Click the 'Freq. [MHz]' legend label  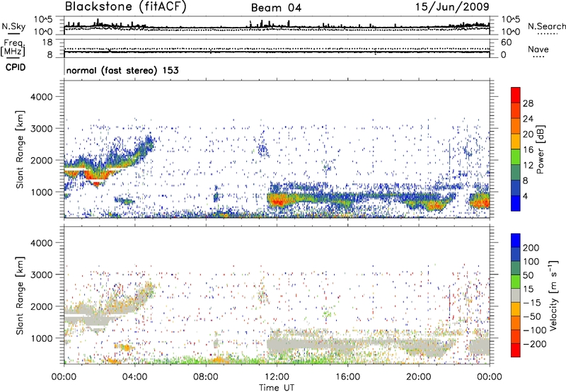click(13, 47)
